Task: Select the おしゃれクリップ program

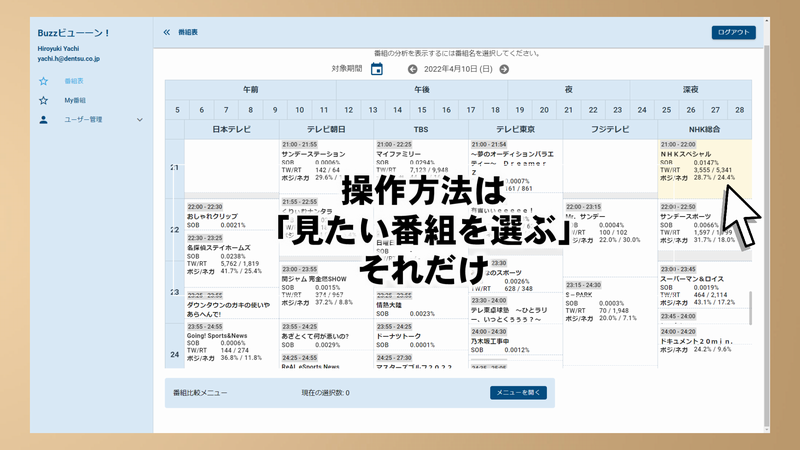Action: [209, 216]
